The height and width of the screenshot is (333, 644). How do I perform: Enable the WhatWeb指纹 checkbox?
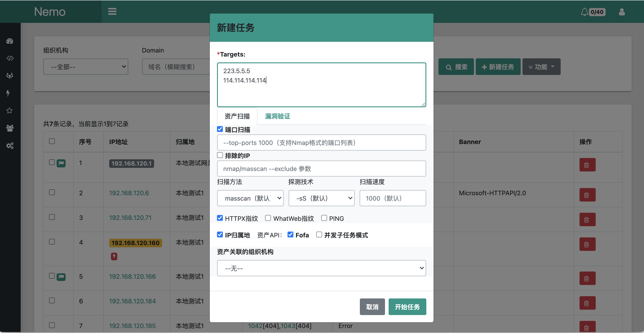click(268, 218)
